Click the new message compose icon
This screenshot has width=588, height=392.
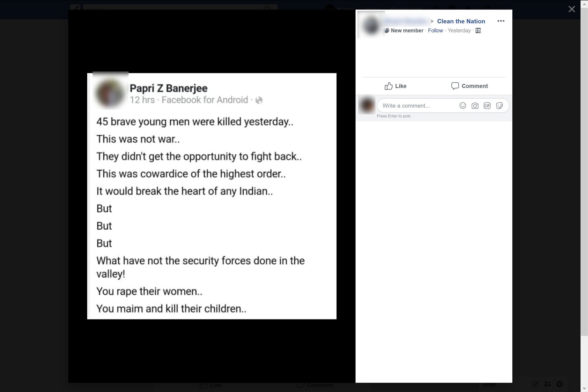click(x=535, y=384)
